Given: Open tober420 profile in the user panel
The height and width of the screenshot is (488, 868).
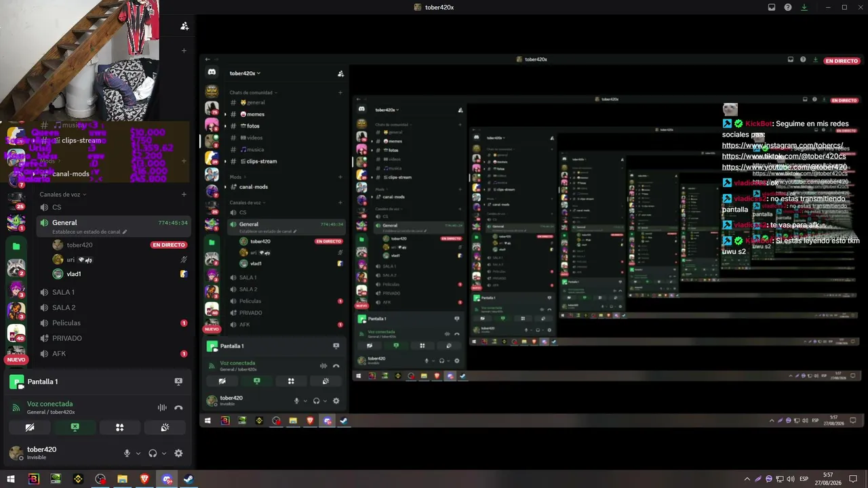Looking at the screenshot, I should click(41, 453).
